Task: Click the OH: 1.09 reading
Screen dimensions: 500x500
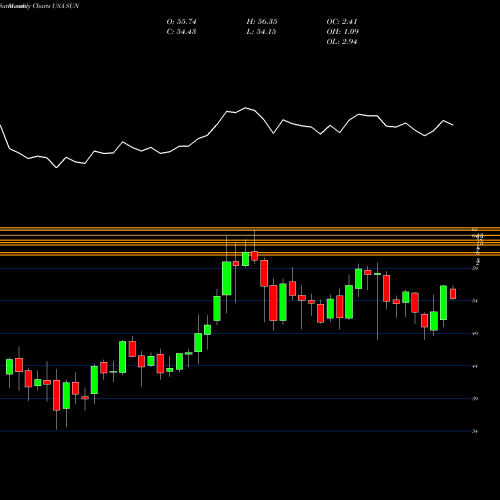Action: [x=342, y=32]
